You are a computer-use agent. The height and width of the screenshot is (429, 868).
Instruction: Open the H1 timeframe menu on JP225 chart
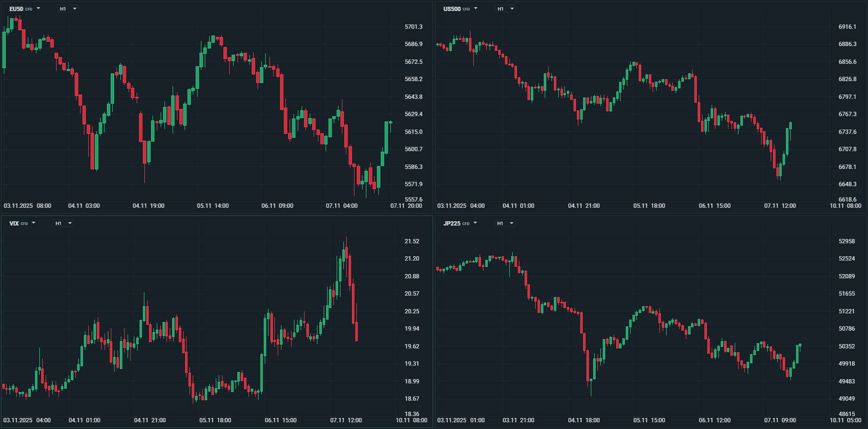tap(504, 223)
